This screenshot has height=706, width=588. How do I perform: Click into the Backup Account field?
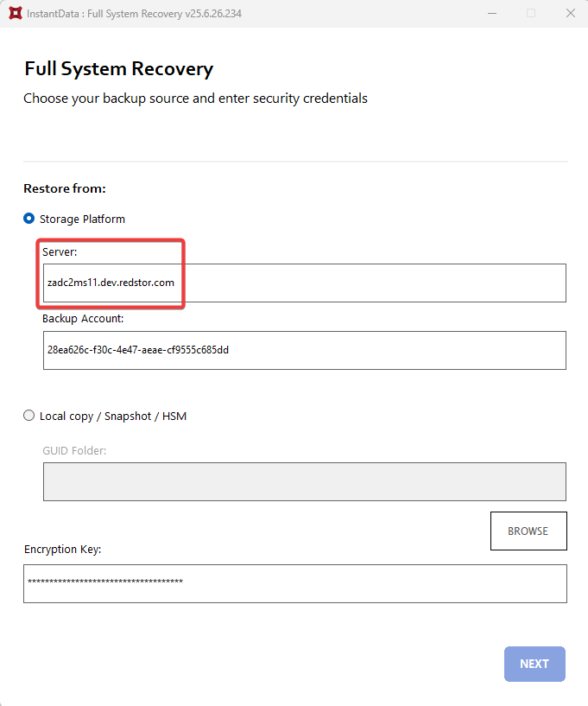point(305,350)
